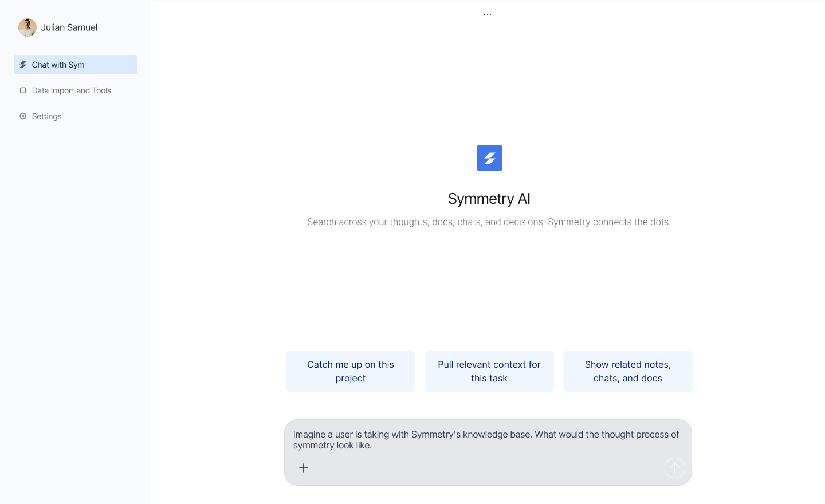Click the gear icon beside Settings

pyautogui.click(x=23, y=116)
